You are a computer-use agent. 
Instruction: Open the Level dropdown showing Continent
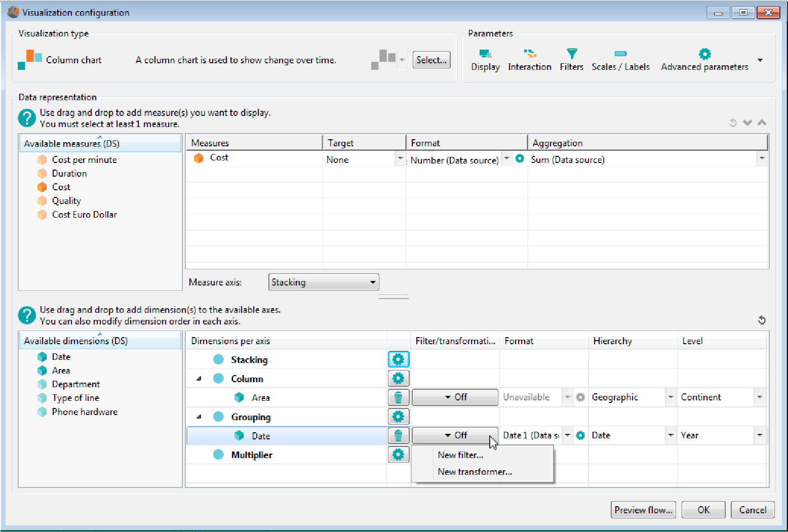[760, 397]
